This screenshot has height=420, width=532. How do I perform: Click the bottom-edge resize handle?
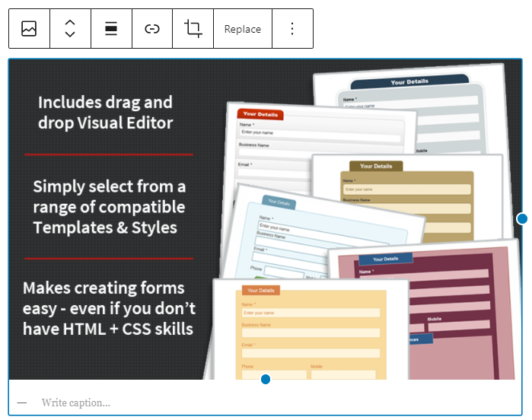tap(266, 379)
